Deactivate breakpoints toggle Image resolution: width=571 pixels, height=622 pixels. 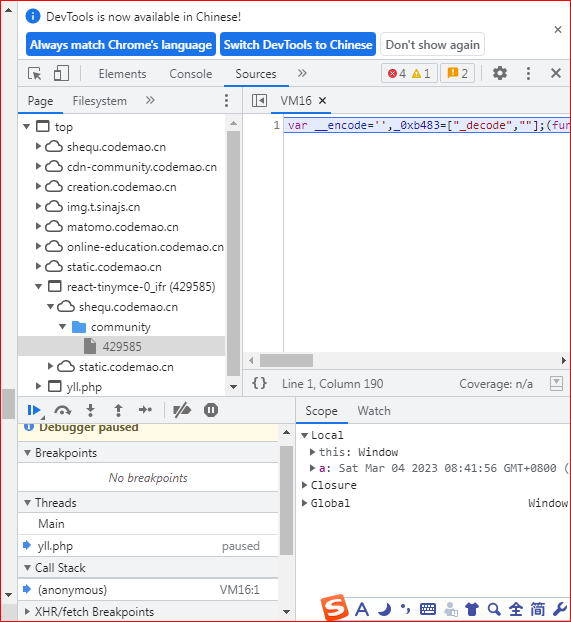point(182,410)
